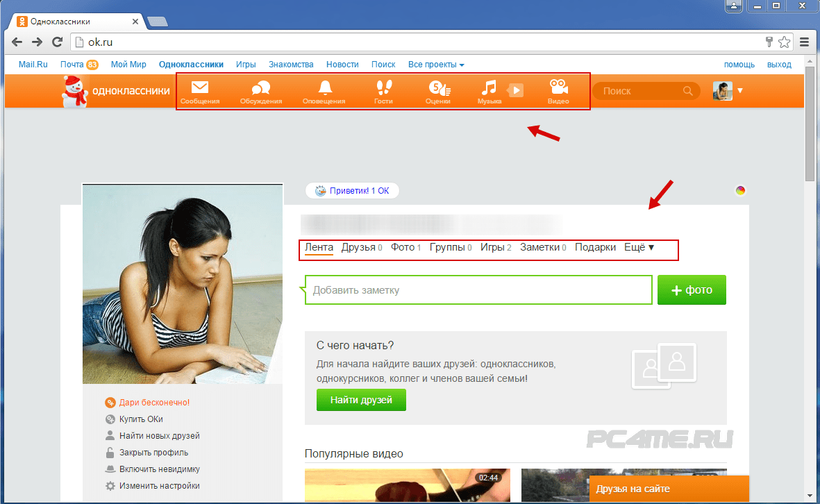Click the Добавить заметку input field

click(479, 290)
